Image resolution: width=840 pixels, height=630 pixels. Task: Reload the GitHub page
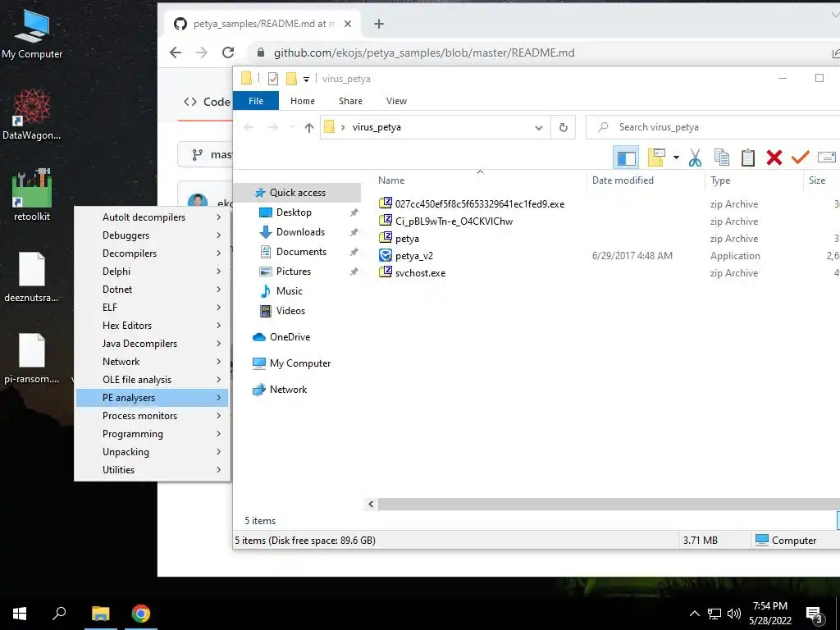coord(228,52)
